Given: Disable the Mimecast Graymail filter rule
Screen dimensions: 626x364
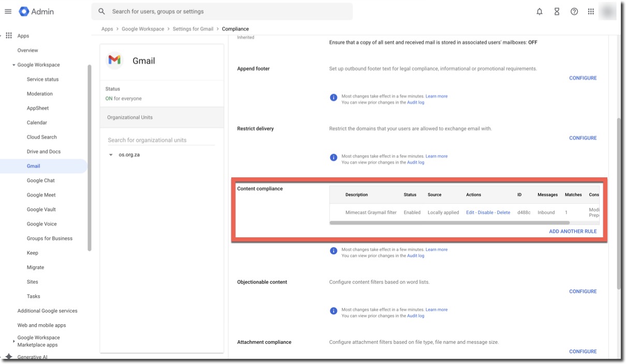Looking at the screenshot, I should (x=485, y=213).
